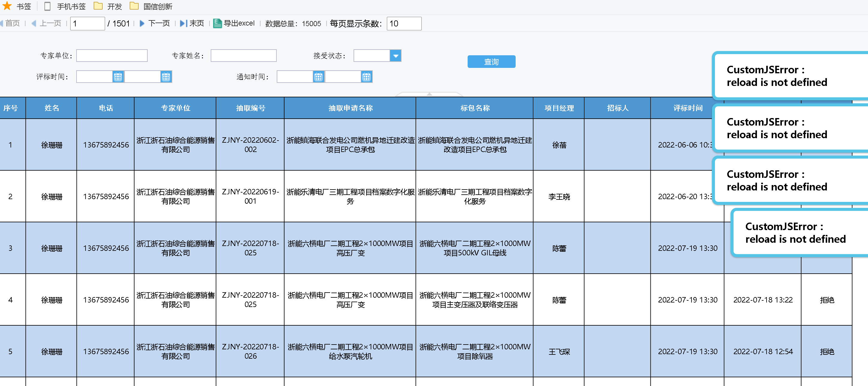Click the 抽取编号 column header
The width and height of the screenshot is (868, 386).
(250, 108)
